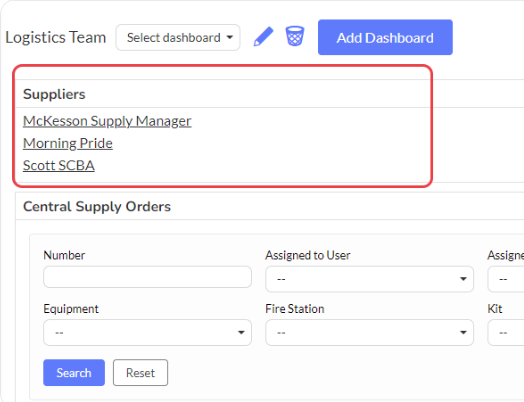Viewport: 524px width, 402px height.
Task: Expand the Equipment dropdown
Action: (x=147, y=332)
